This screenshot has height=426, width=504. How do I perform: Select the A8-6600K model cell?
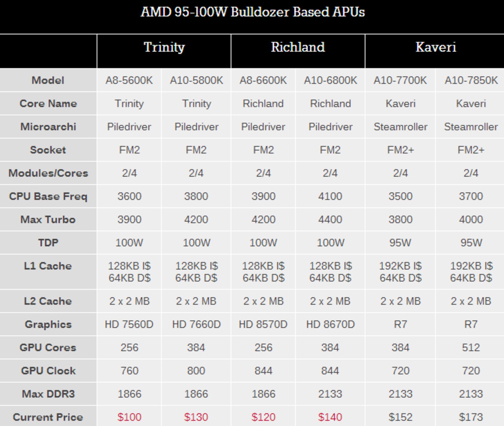click(263, 80)
